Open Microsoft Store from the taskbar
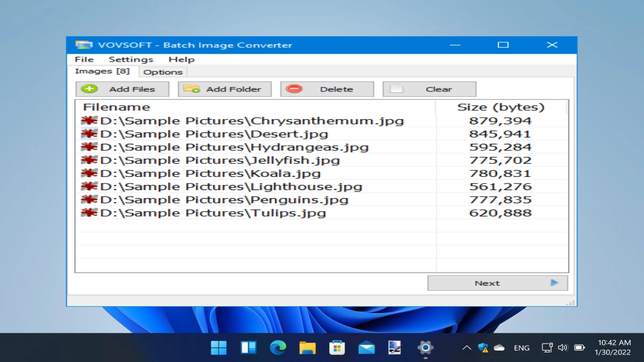The height and width of the screenshot is (362, 644). (337, 347)
